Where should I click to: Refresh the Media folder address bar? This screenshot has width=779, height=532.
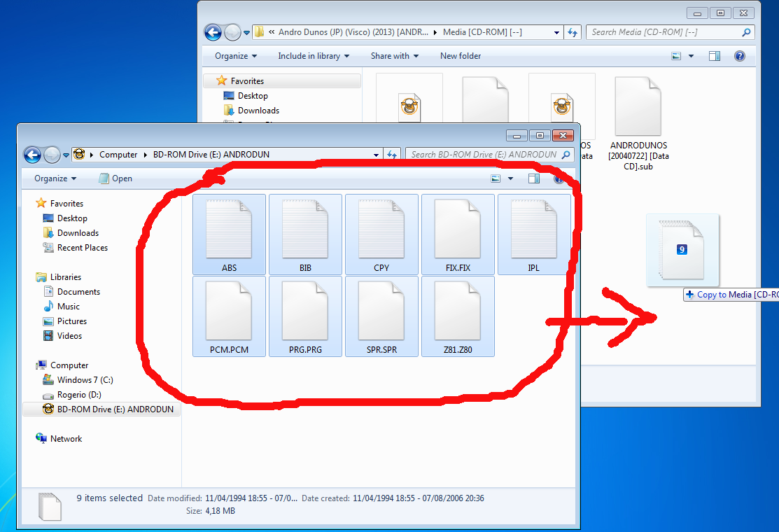[573, 32]
